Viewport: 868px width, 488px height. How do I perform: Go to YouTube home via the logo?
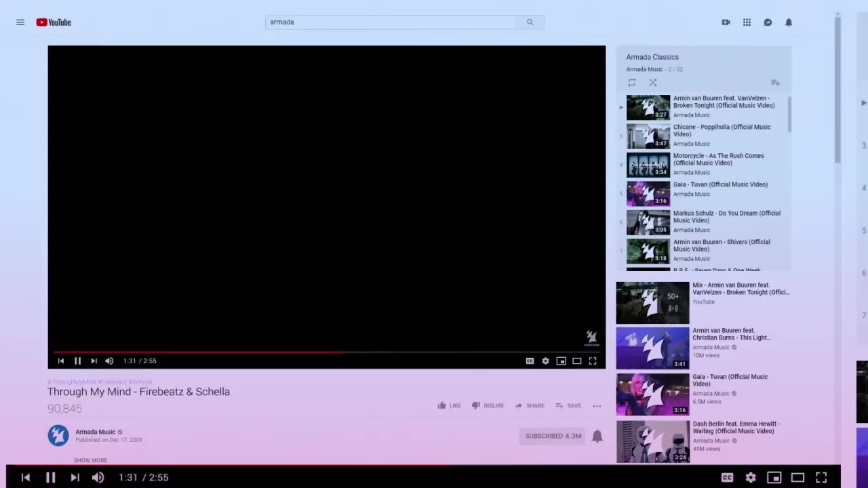(x=54, y=22)
